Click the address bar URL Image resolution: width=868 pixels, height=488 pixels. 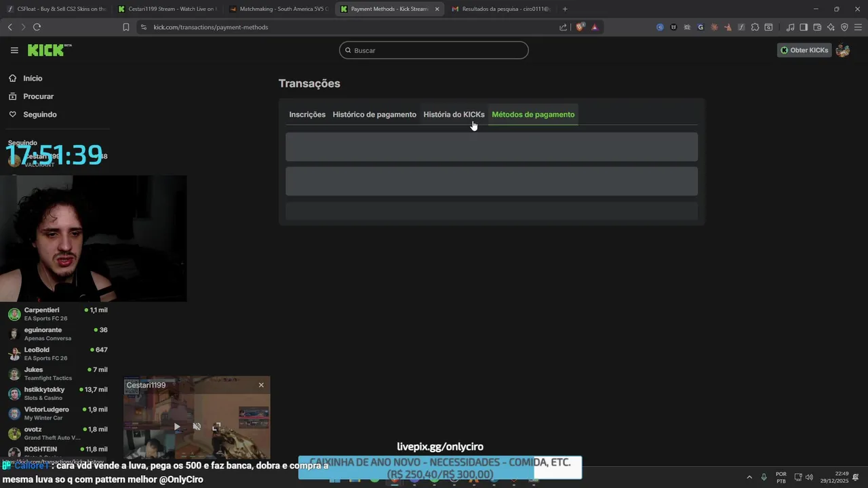pos(211,27)
